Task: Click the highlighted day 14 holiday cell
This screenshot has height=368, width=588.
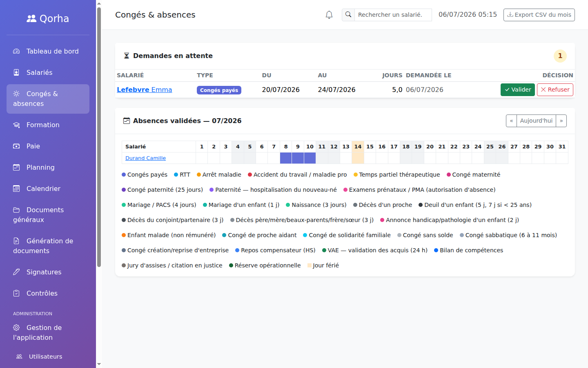Action: (358, 158)
